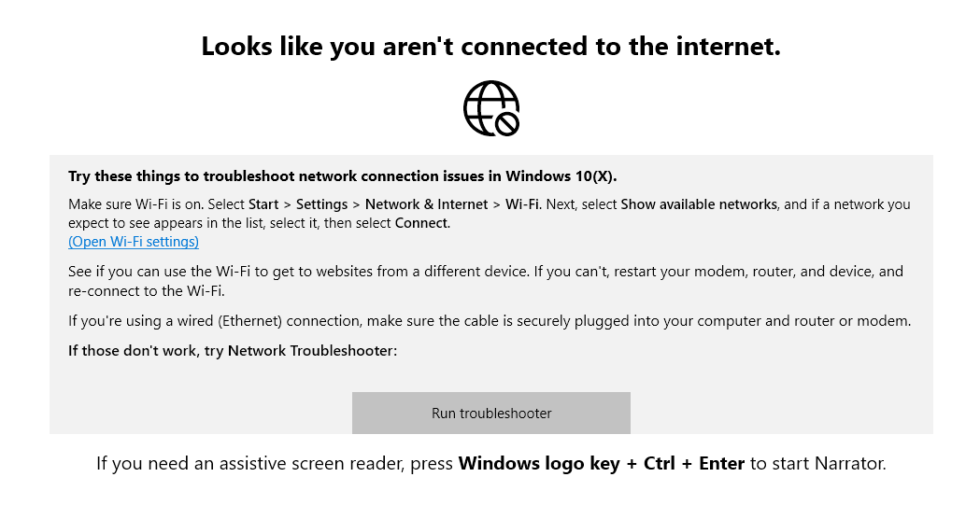Viewport: 980px width, 519px height.
Task: Select the Windows 10(X) troubleshoot heading text
Action: (x=343, y=176)
